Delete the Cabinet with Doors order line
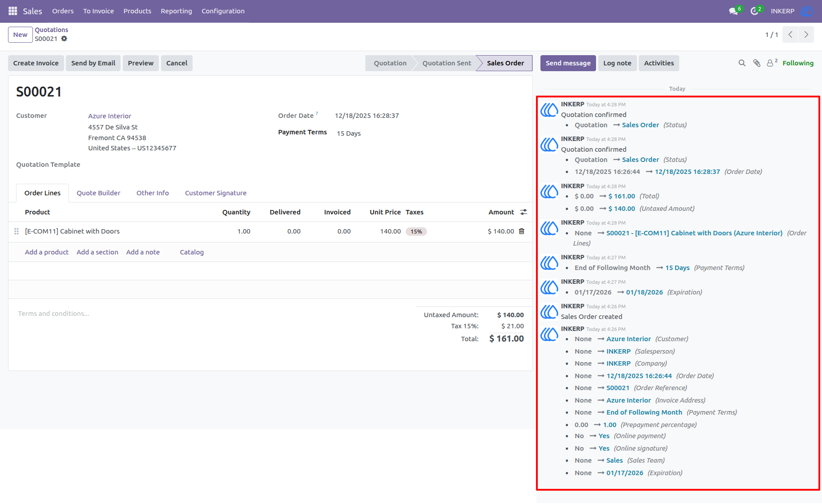 pos(522,231)
